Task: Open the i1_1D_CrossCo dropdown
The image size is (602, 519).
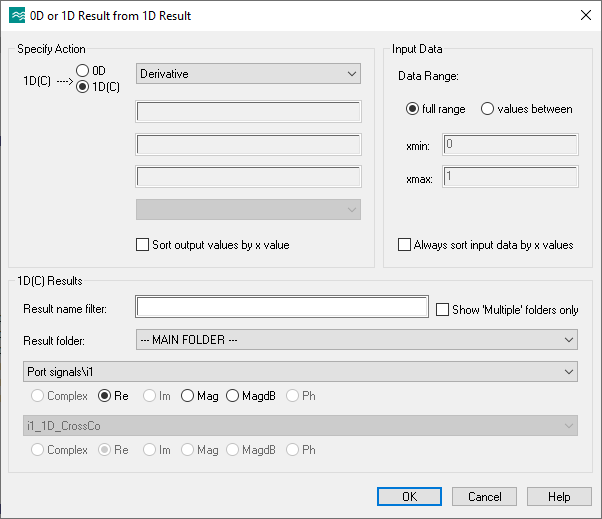Action: click(300, 425)
